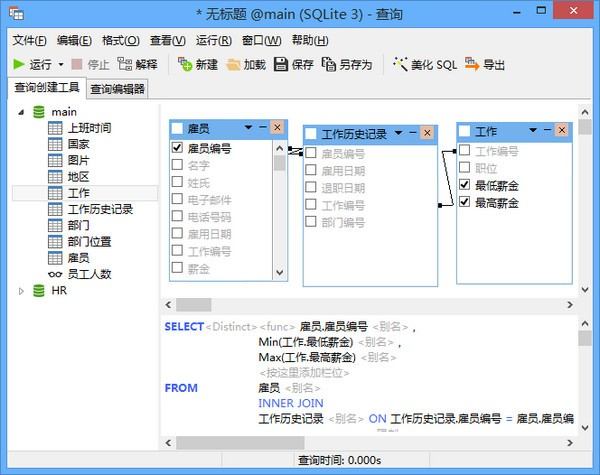Click Max(工作.最高薪金) in the SELECT clause
The width and height of the screenshot is (600, 475).
(307, 357)
